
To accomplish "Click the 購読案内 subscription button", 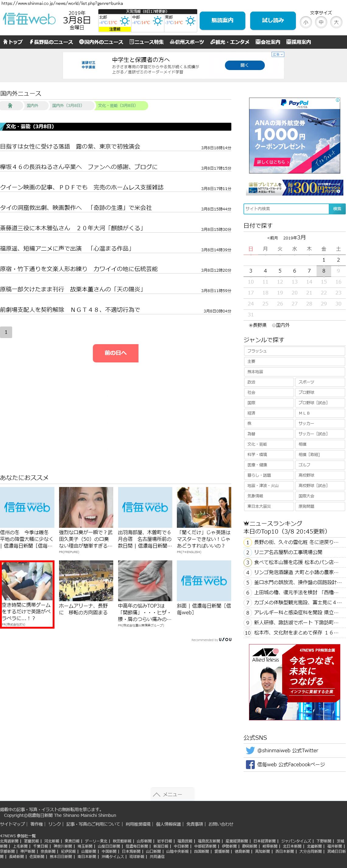I will pos(222,20).
